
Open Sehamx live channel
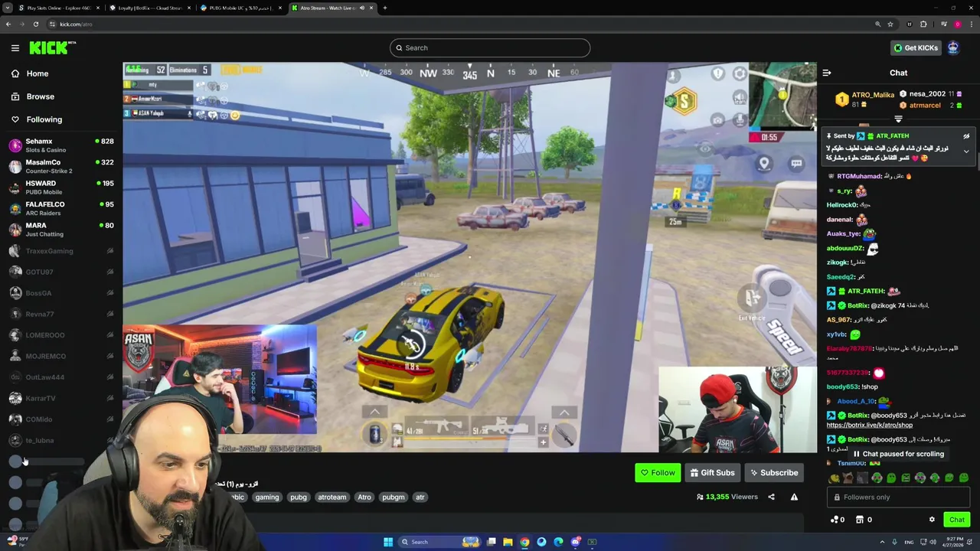(61, 145)
